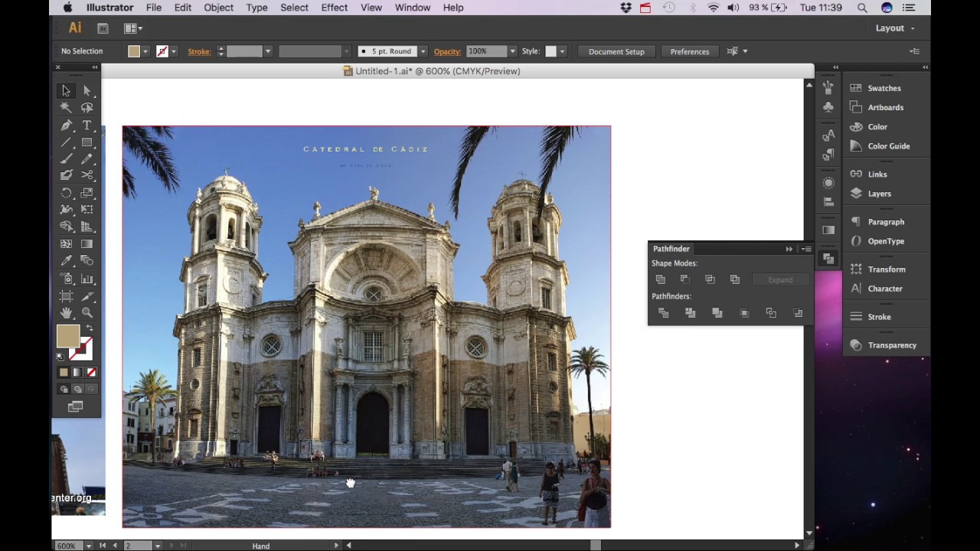
Task: Click the Intersect shape mode icon
Action: click(x=710, y=280)
